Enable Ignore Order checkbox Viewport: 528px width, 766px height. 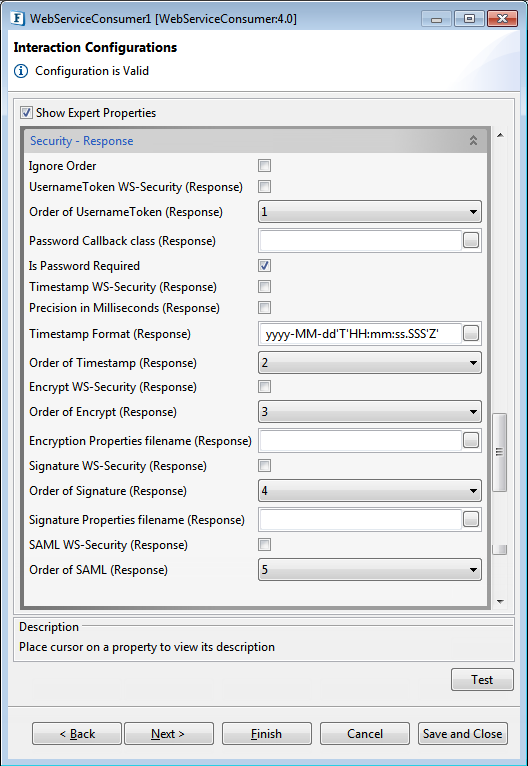click(x=264, y=166)
